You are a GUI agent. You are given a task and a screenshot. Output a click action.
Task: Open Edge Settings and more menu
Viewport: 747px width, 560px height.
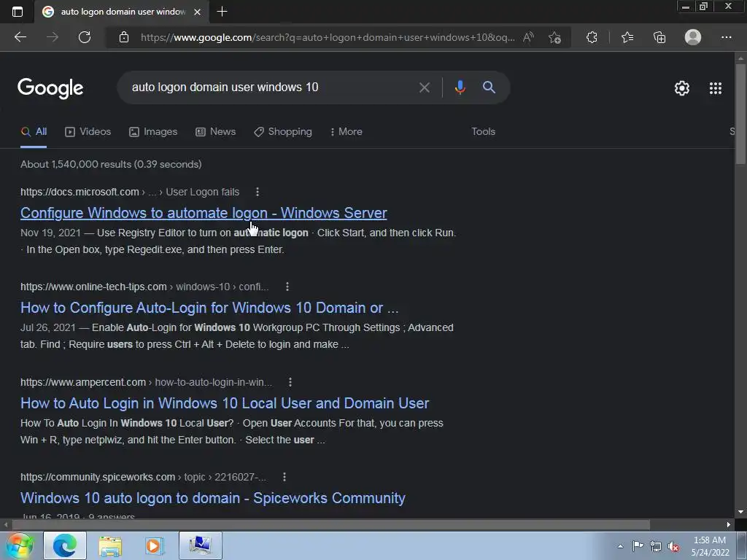point(726,37)
